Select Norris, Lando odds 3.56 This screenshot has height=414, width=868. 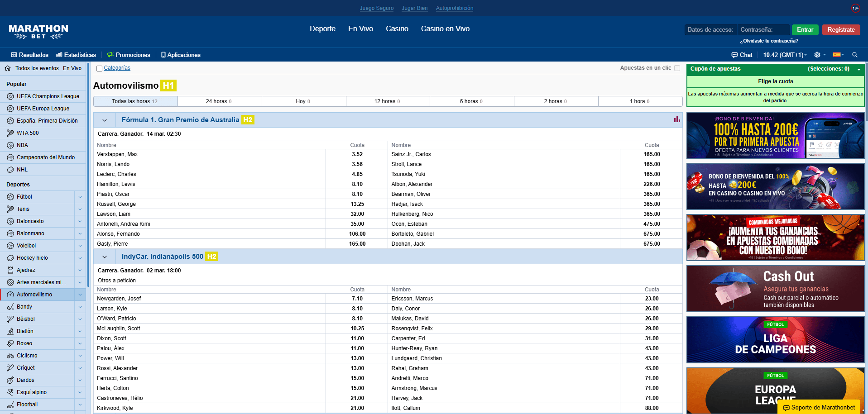click(x=357, y=164)
